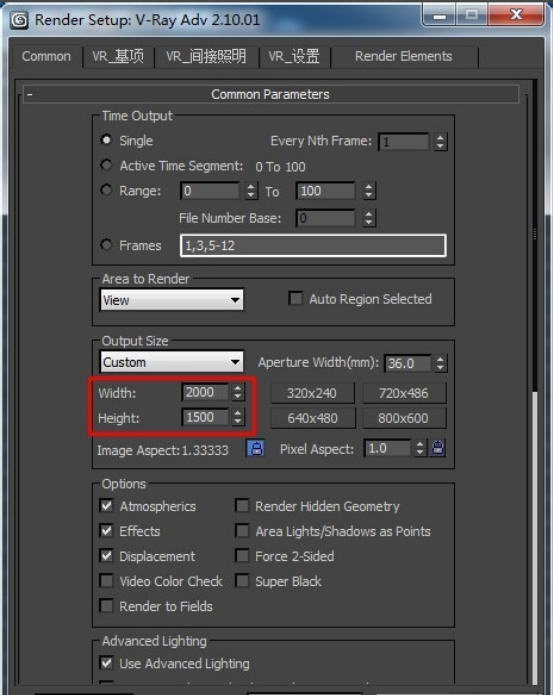Select the Range radio button
553x695 pixels.
(106, 191)
